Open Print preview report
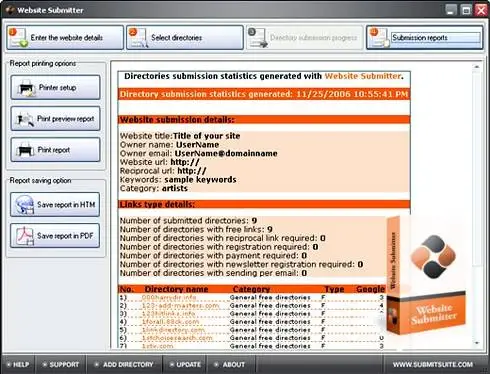490x374 pixels. [x=55, y=119]
